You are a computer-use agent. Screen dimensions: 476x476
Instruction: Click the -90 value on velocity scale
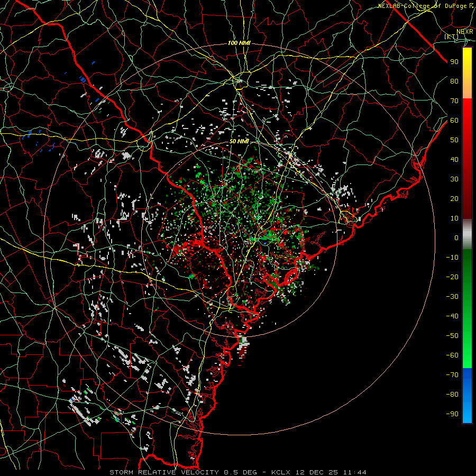point(452,414)
